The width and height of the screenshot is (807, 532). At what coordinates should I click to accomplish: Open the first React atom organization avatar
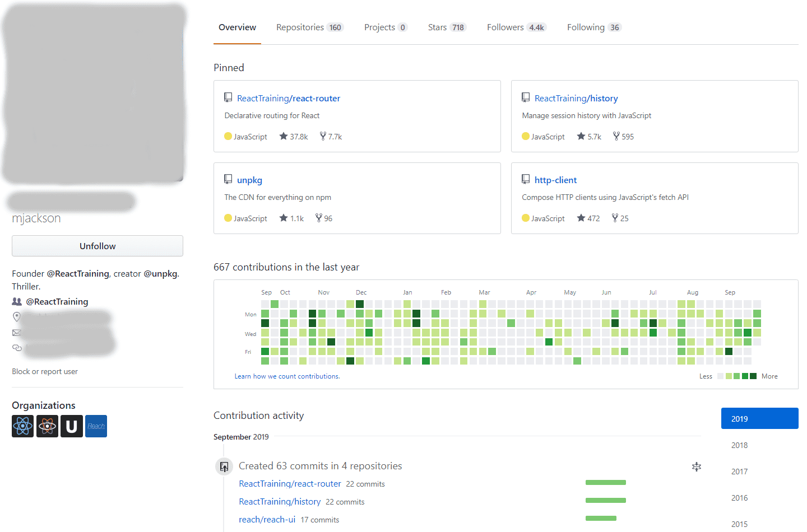pos(22,426)
